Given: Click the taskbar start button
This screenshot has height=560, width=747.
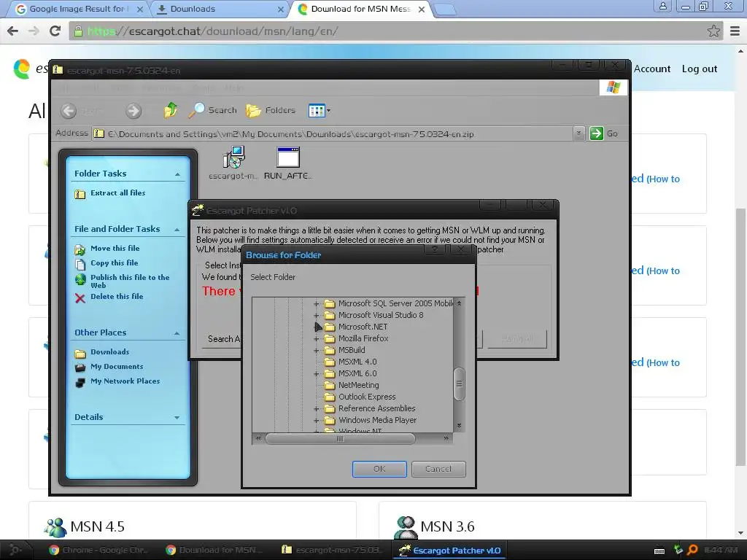Looking at the screenshot, I should click(x=15, y=550).
